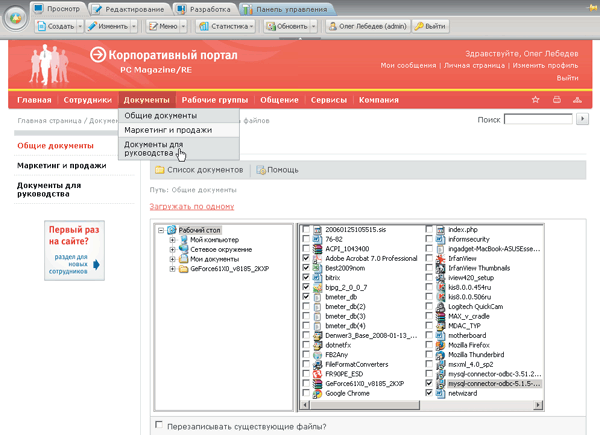
Task: Uncheck the Adobe Acrobat 7.0 Professional checkbox
Action: click(306, 258)
